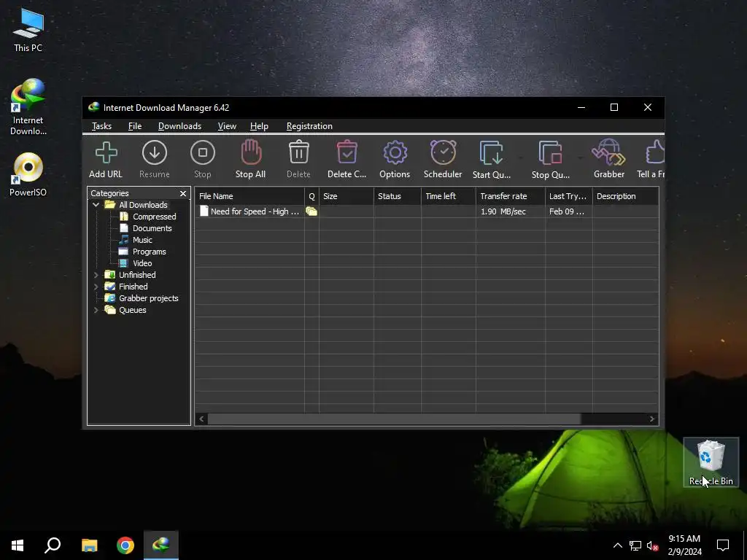
Task: Select the Unfinished folder
Action: [137, 275]
